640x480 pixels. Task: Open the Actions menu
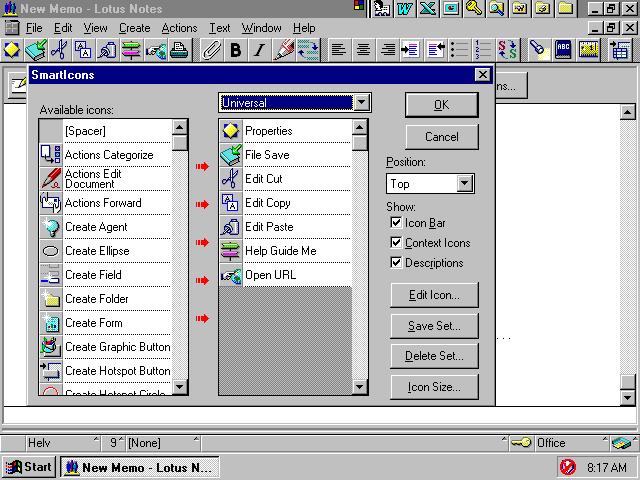179,28
